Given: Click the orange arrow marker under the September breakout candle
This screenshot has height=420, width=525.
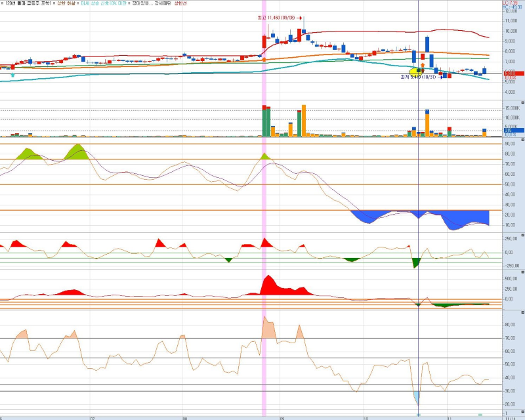Looking at the screenshot, I should [x=264, y=60].
